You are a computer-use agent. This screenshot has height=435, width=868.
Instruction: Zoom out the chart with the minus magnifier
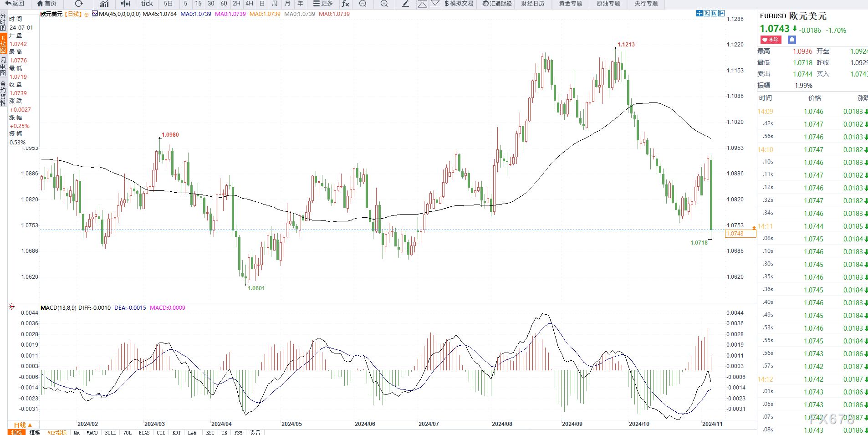[363, 4]
